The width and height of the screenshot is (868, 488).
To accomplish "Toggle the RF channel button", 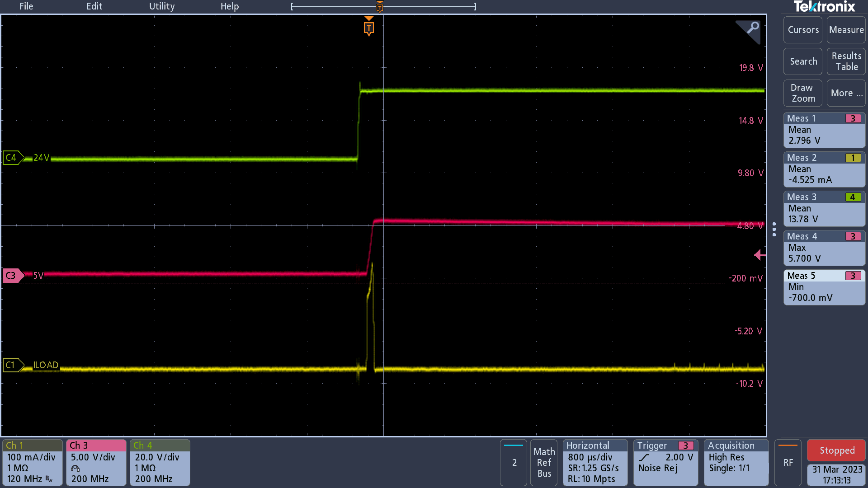I will pos(788,462).
